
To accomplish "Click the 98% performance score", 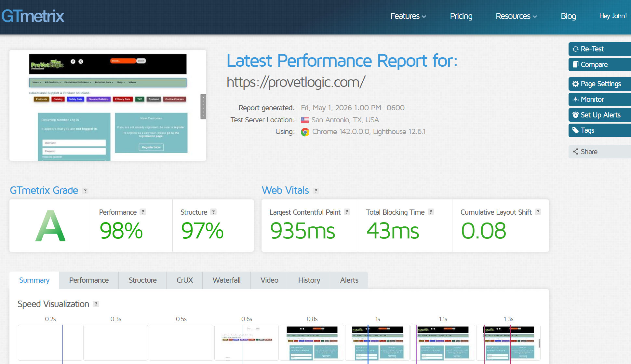I will tap(121, 231).
